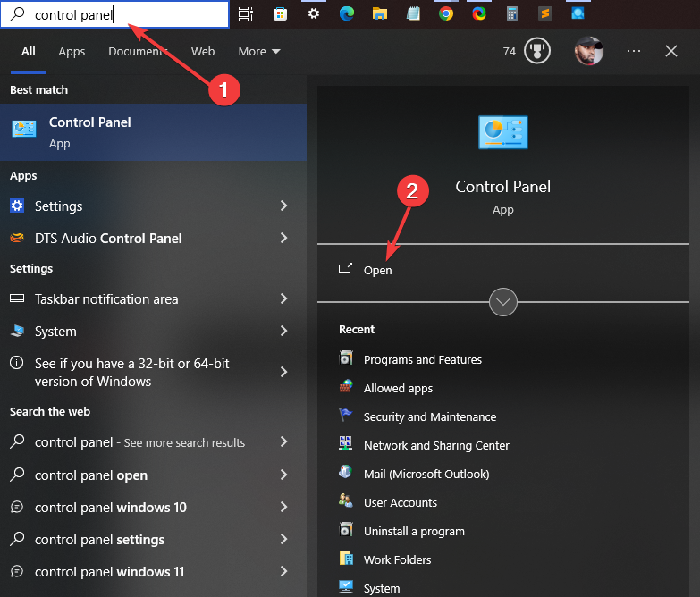Viewport: 700px width, 597px height.
Task: Open Notepad icon in taskbar
Action: point(413,13)
